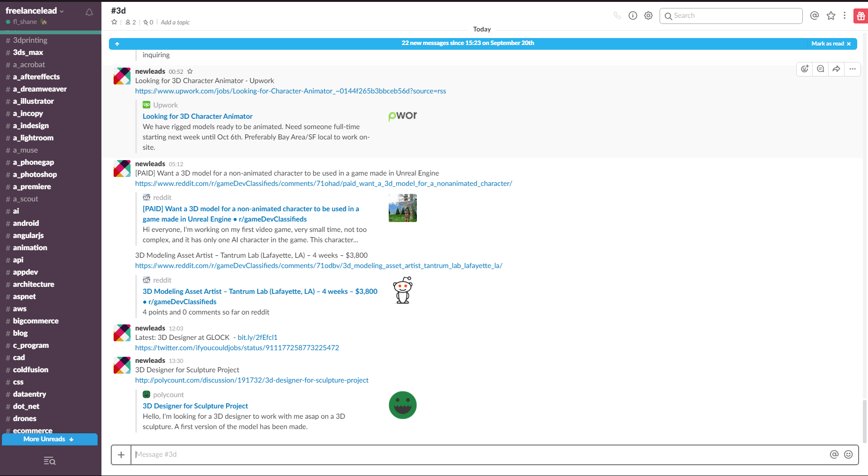Open the freelancelead workspace menu
Viewport: 868px width, 476px height.
(35, 11)
